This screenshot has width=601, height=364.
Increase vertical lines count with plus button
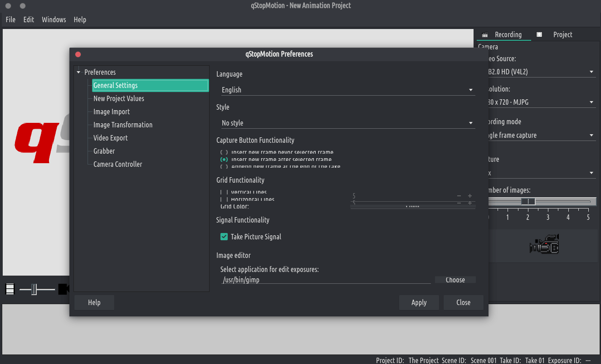click(470, 196)
